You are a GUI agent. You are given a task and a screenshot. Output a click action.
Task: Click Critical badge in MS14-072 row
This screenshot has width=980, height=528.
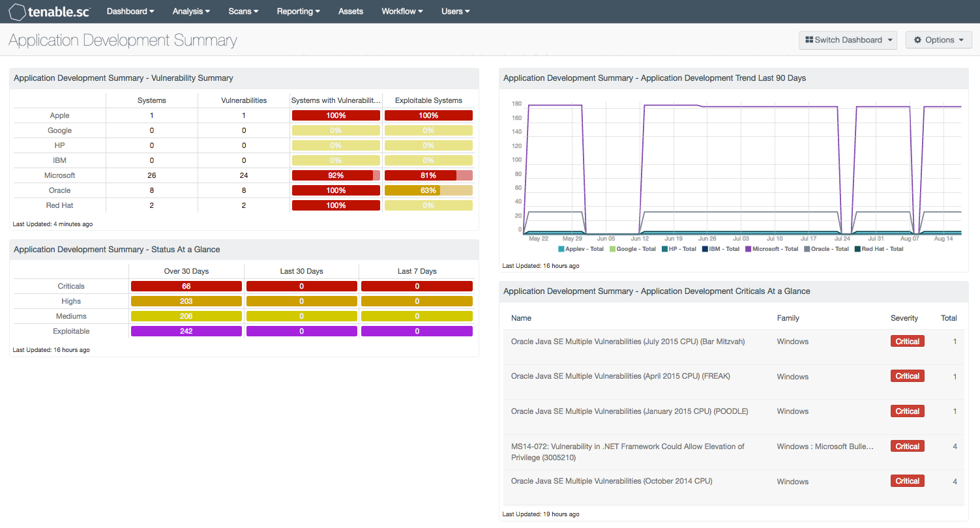pyautogui.click(x=907, y=447)
